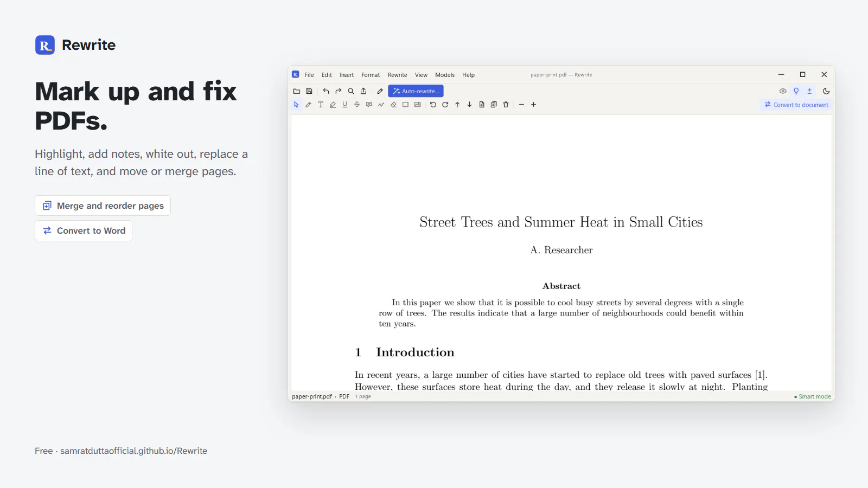Click the export/share upload icon
The height and width of the screenshot is (488, 868).
click(363, 91)
